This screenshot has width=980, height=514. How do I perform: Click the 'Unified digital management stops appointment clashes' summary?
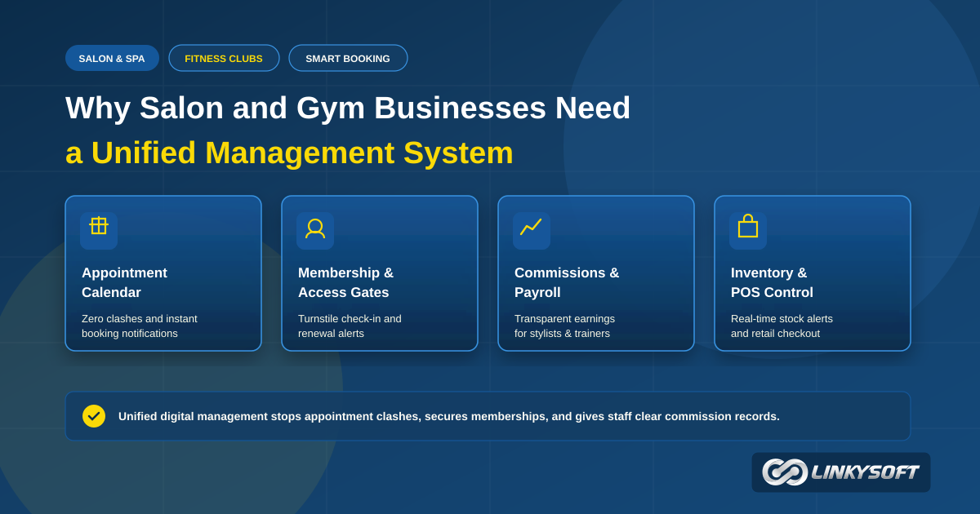click(x=449, y=416)
